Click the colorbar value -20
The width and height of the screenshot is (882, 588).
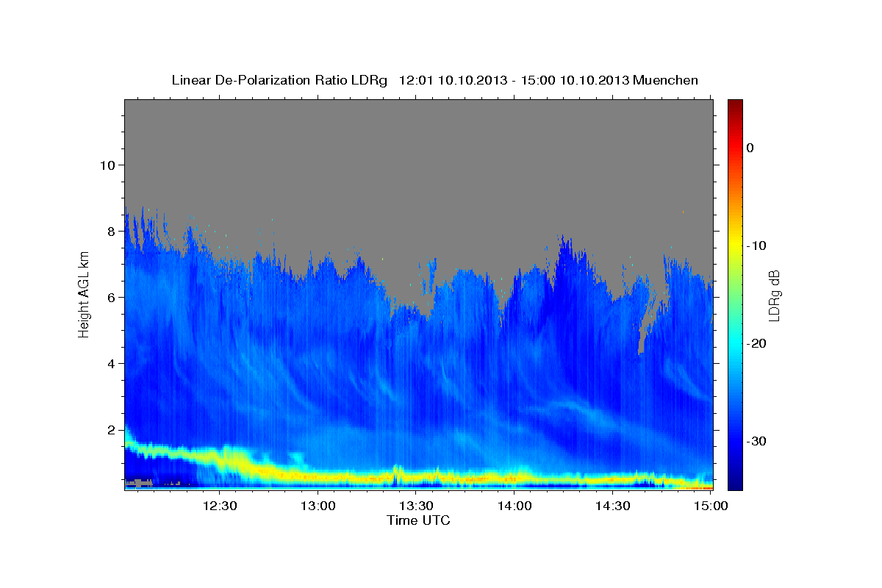click(756, 343)
